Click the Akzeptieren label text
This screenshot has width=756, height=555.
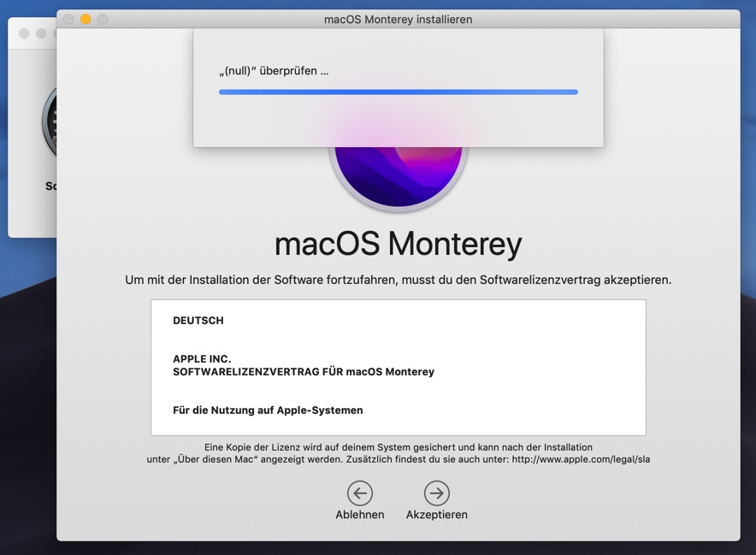pos(437,515)
